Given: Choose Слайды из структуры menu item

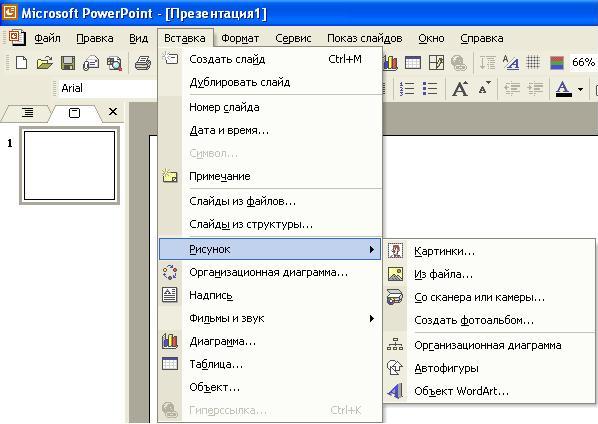Looking at the screenshot, I should click(270, 224).
